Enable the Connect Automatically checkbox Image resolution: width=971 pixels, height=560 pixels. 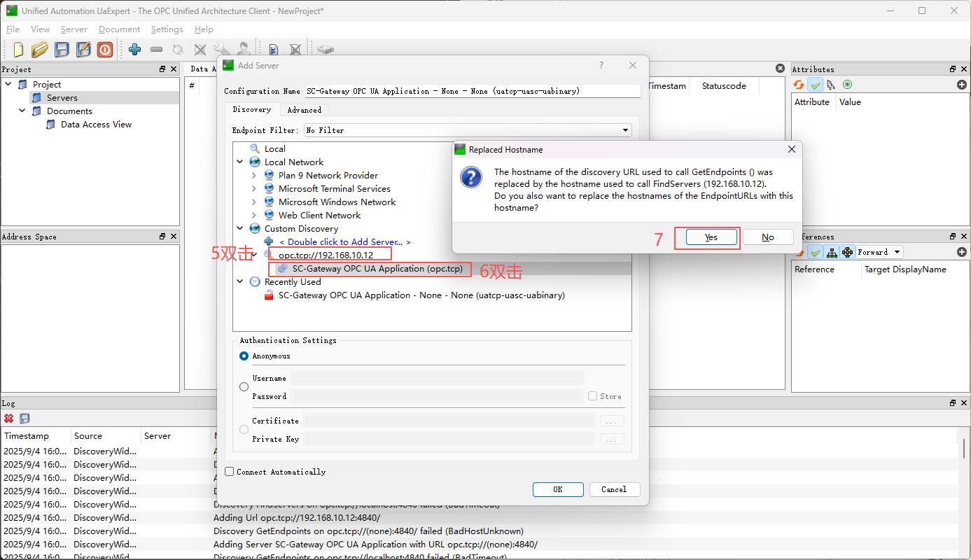229,472
